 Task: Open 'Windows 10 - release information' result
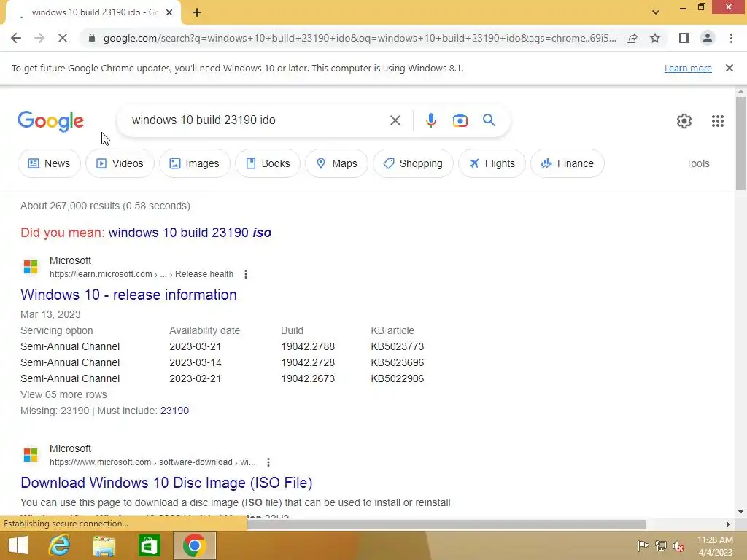click(128, 295)
